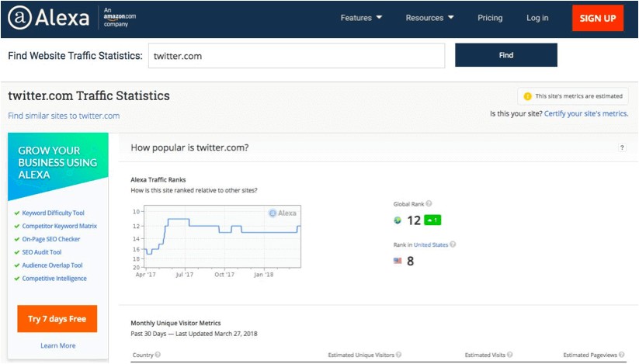Click the Find button

[506, 55]
